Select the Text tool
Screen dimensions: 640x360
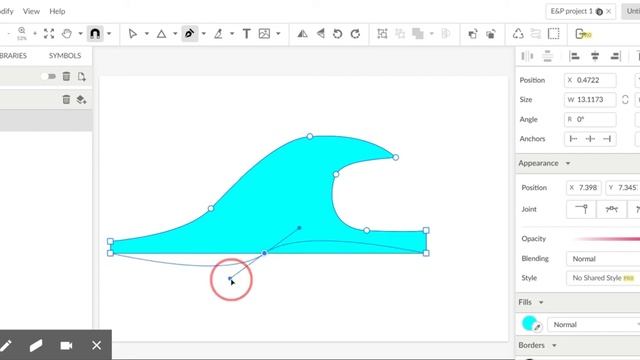(247, 33)
